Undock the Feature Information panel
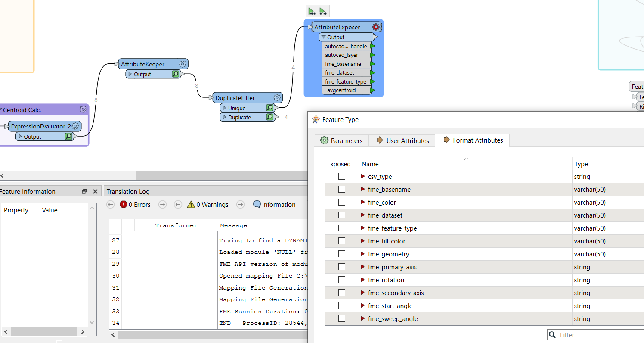This screenshot has width=644, height=343. (x=84, y=191)
